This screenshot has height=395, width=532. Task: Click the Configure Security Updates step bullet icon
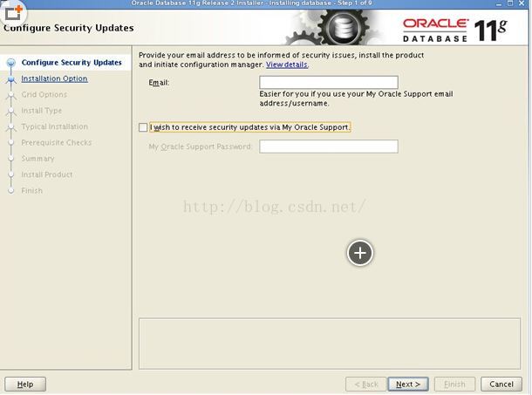click(x=11, y=63)
